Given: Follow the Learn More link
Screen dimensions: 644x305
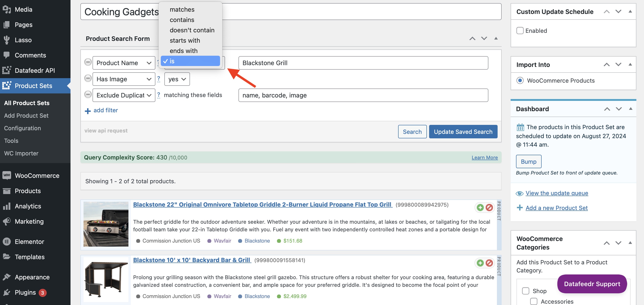Looking at the screenshot, I should pos(485,157).
